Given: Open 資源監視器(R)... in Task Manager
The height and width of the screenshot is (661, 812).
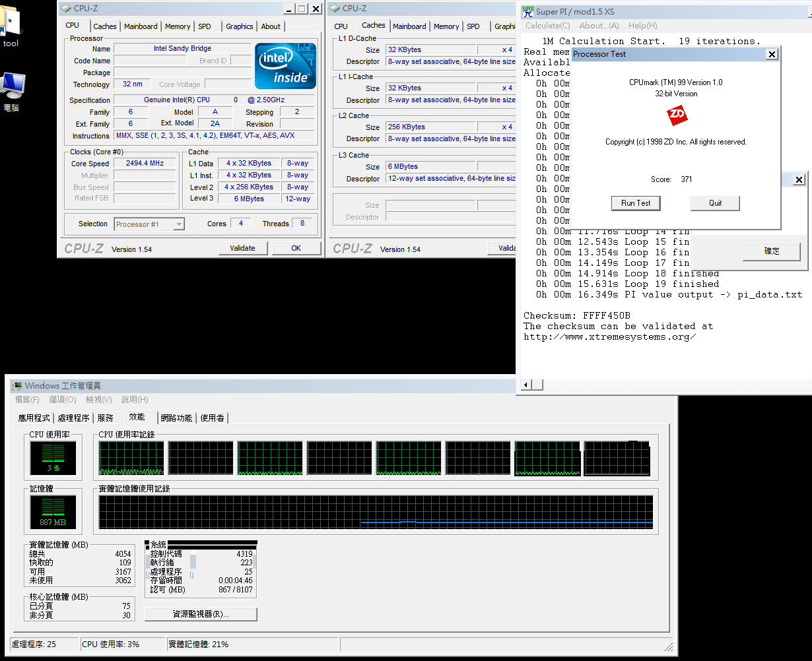Looking at the screenshot, I should tap(201, 614).
